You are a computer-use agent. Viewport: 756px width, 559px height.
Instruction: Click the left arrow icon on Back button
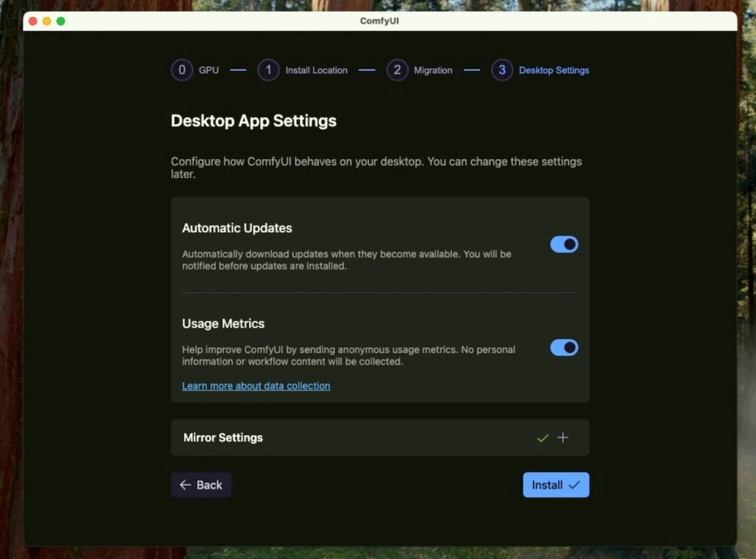(x=185, y=484)
